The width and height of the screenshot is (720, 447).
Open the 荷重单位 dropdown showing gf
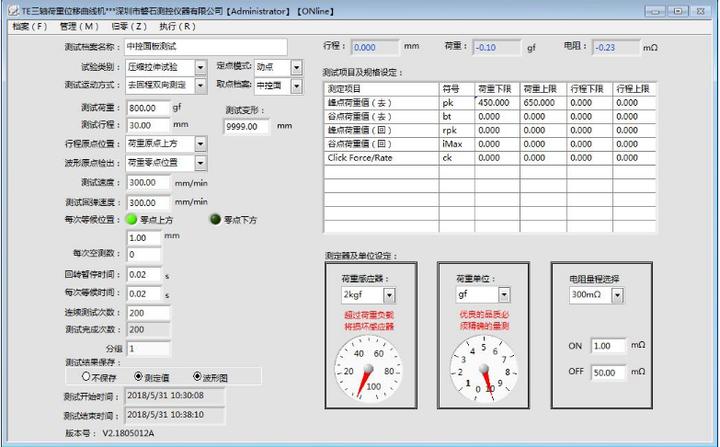click(504, 295)
